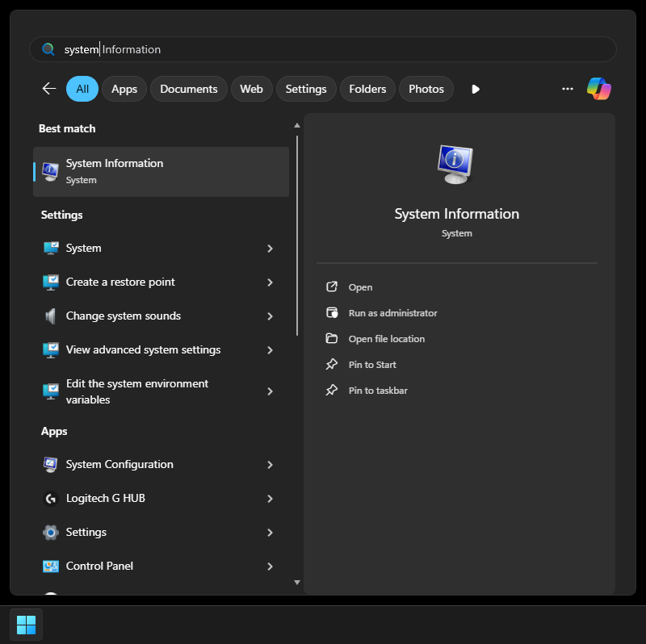Switch to the Web filter tab

pyautogui.click(x=251, y=89)
